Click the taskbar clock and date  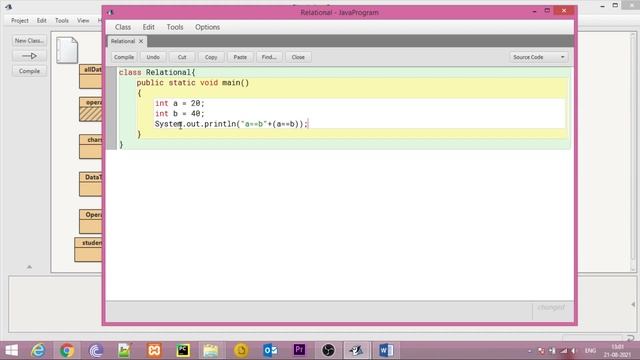(x=618, y=351)
